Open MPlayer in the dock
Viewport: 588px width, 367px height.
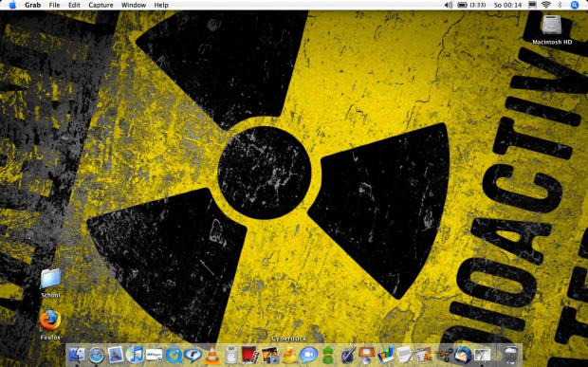(x=155, y=355)
